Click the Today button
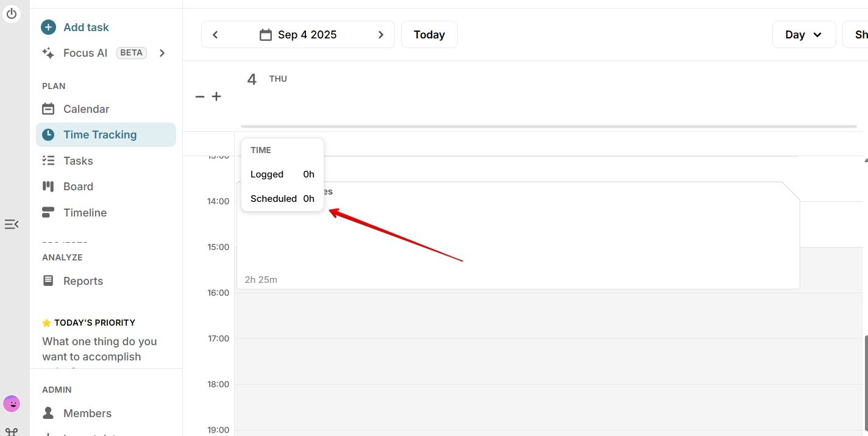 tap(429, 35)
